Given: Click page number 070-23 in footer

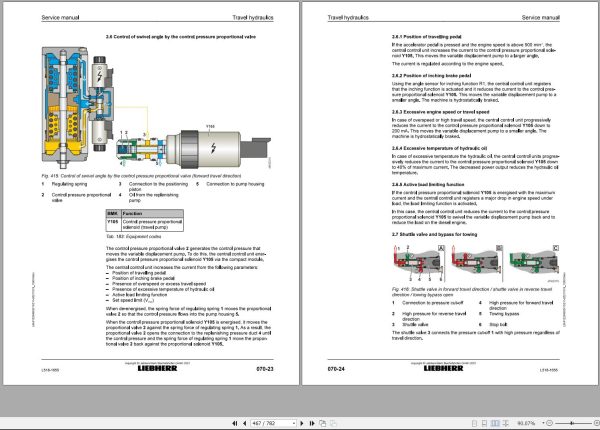Looking at the screenshot, I should pos(265,369).
